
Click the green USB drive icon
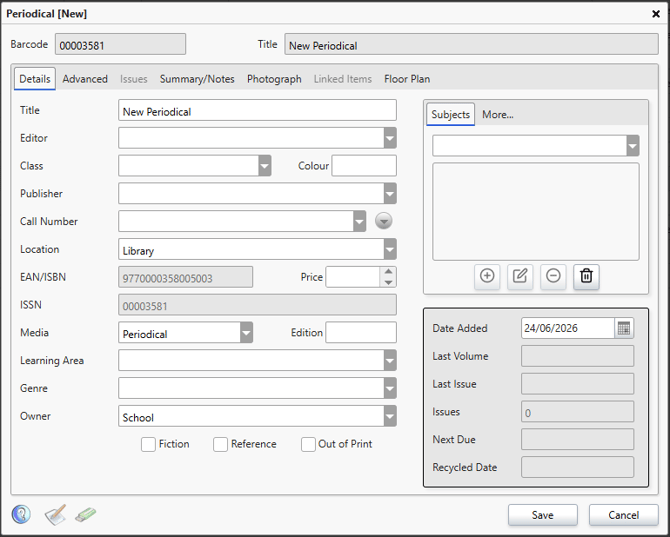click(86, 514)
